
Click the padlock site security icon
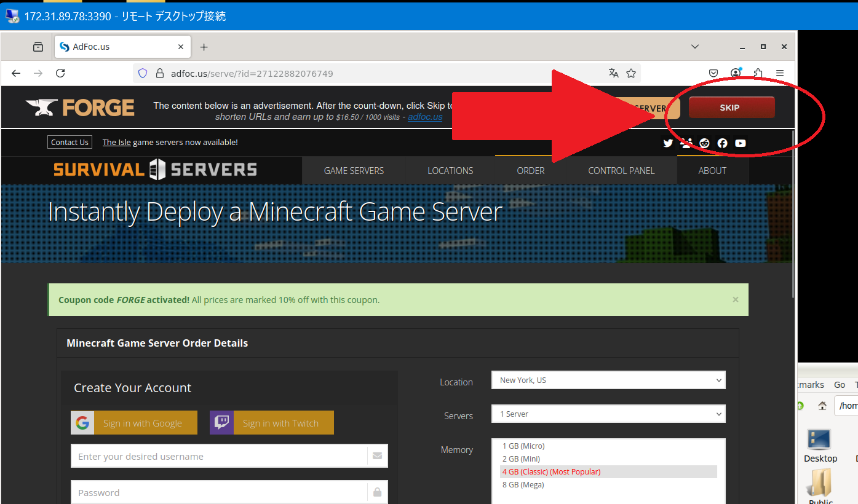point(159,73)
